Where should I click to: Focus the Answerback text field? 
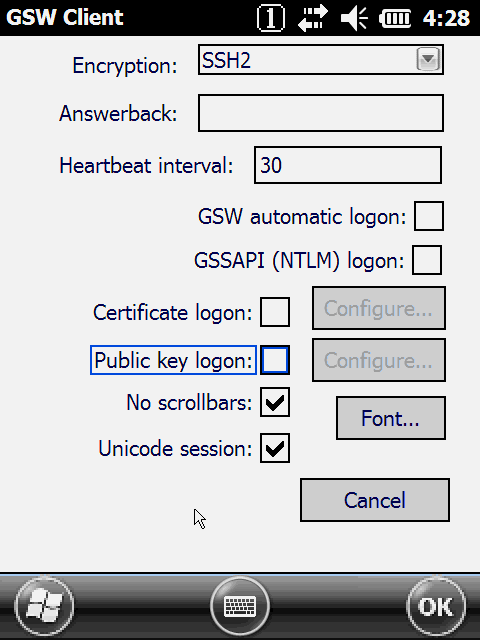coord(321,113)
